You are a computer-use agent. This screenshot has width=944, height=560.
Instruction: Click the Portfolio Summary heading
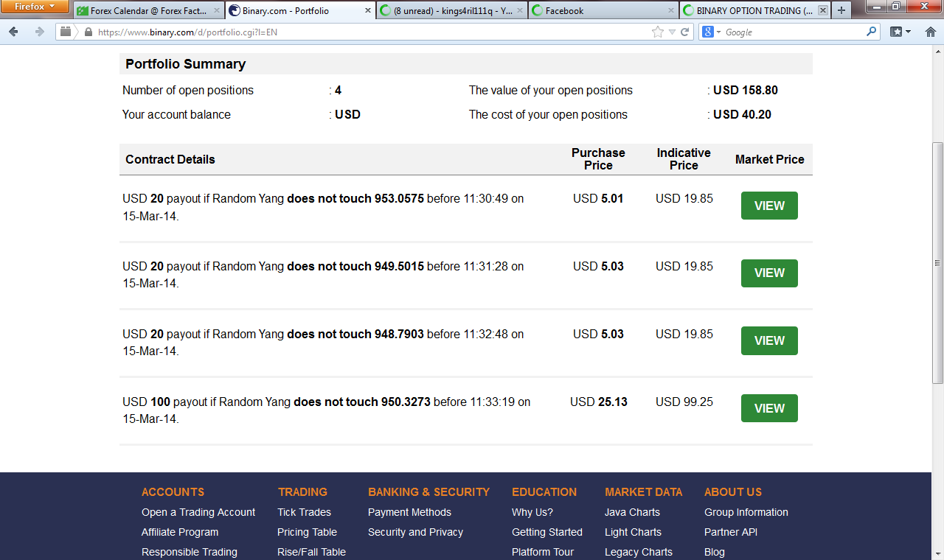click(186, 64)
